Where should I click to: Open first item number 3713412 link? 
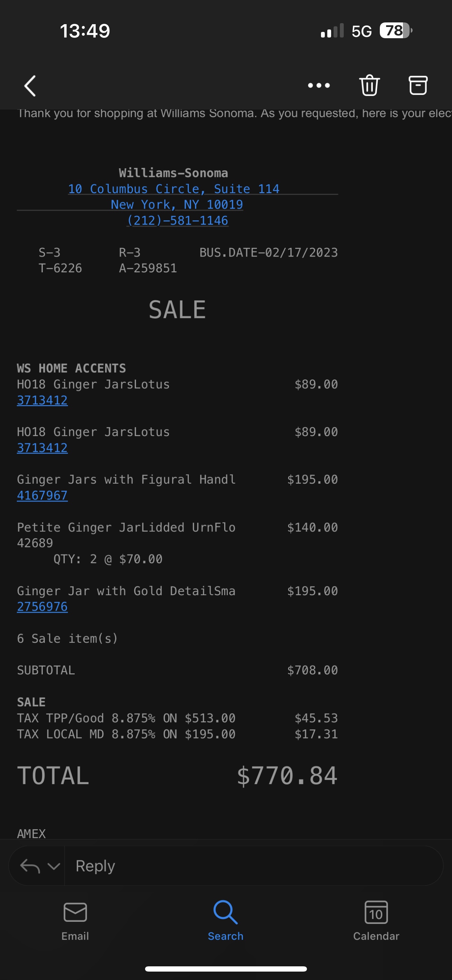pos(42,400)
